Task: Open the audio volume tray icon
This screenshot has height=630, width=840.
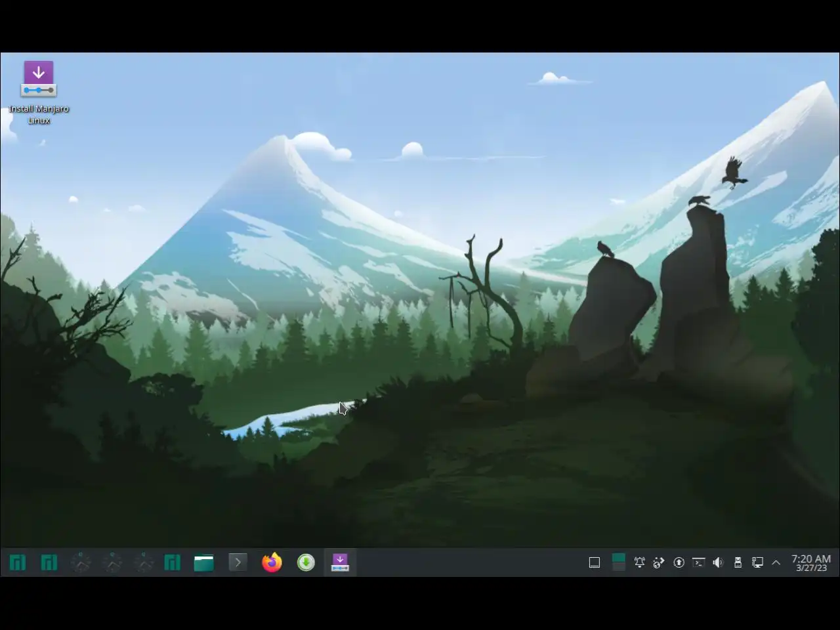Action: click(718, 562)
